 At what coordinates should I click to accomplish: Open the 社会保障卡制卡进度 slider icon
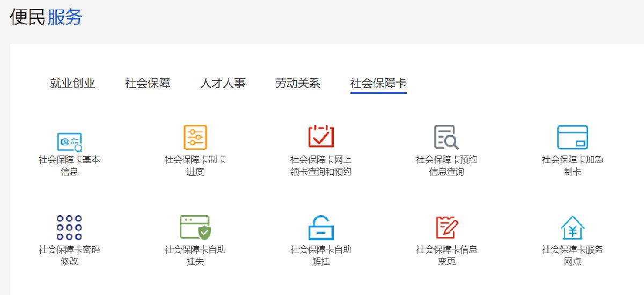[195, 137]
